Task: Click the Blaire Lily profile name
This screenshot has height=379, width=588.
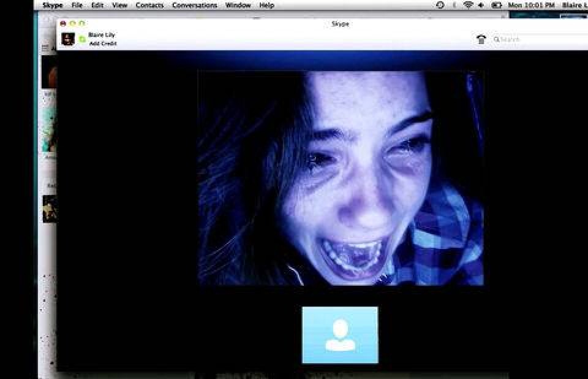Action: tap(102, 34)
